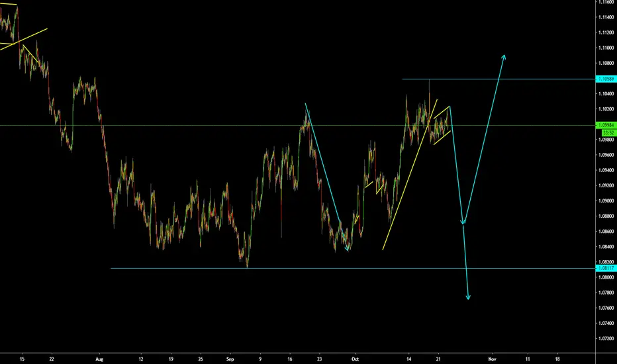Viewport: 617px width, 364px height.
Task: Click the 1.11400 price axis value
Action: click(606, 17)
